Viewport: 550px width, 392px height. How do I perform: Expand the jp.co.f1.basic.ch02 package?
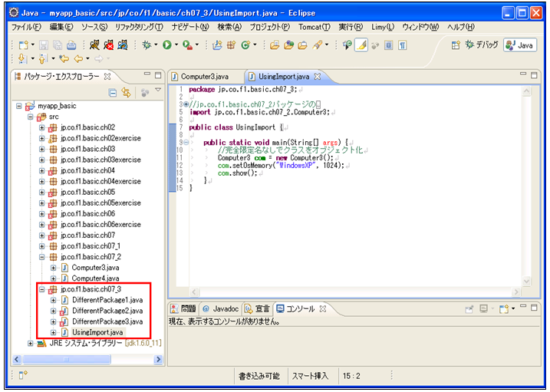click(43, 127)
